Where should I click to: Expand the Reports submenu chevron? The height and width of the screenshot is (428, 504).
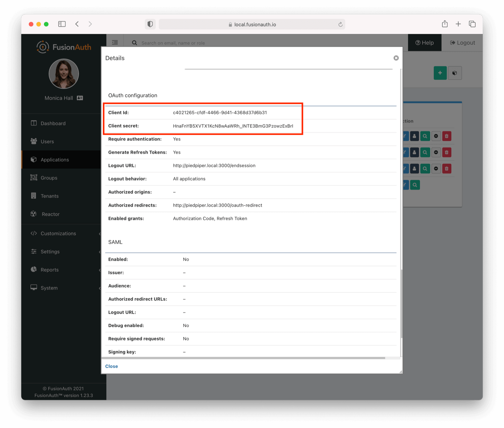(100, 270)
